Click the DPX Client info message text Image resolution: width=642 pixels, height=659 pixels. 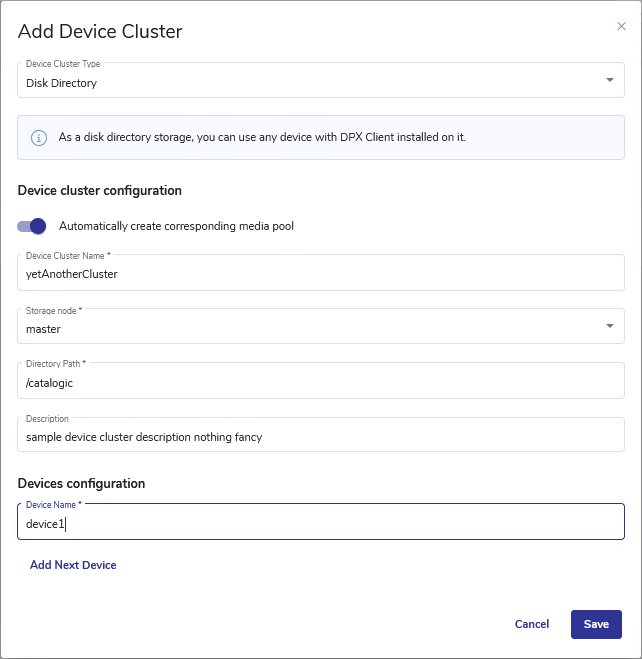pos(262,137)
